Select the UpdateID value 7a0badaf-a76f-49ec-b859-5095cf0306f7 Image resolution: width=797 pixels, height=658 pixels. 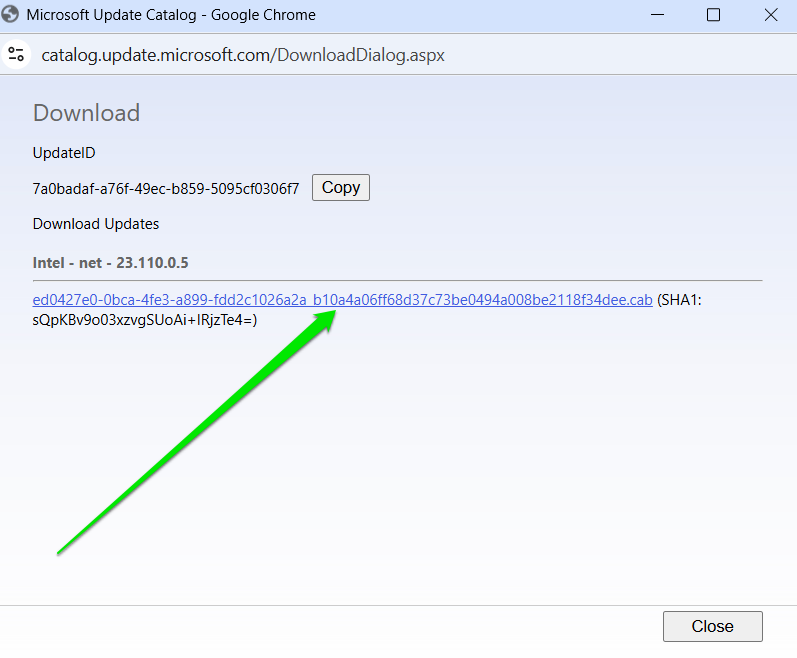pos(166,189)
